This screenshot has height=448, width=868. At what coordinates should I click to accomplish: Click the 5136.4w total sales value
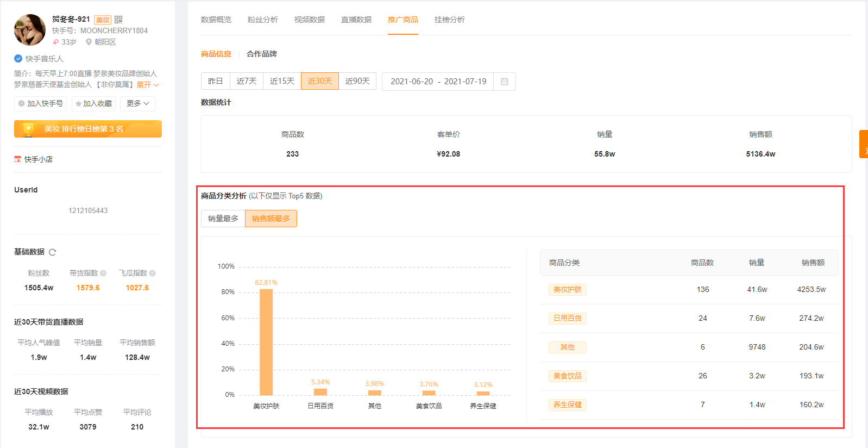coord(760,154)
